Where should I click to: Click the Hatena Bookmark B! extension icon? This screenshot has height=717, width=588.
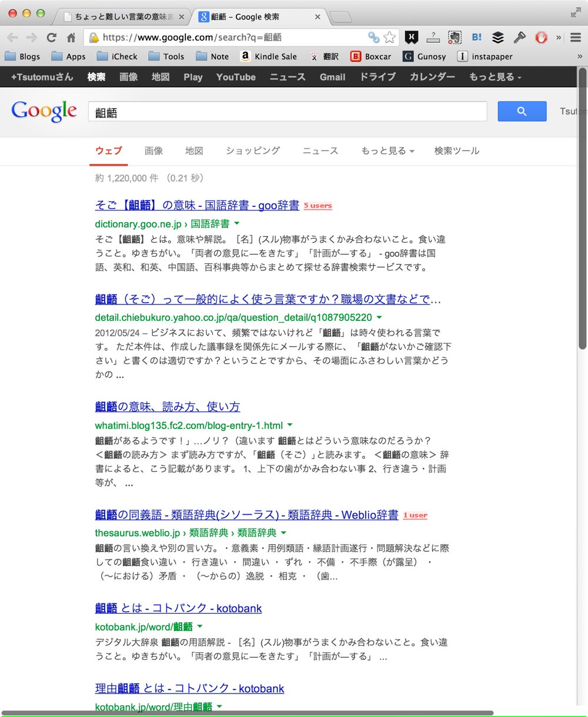click(476, 38)
